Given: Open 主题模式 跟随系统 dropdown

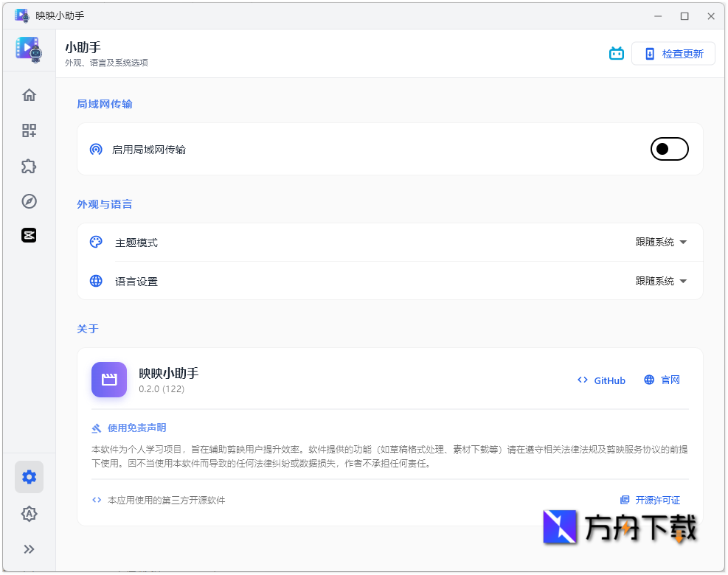Looking at the screenshot, I should coord(661,242).
